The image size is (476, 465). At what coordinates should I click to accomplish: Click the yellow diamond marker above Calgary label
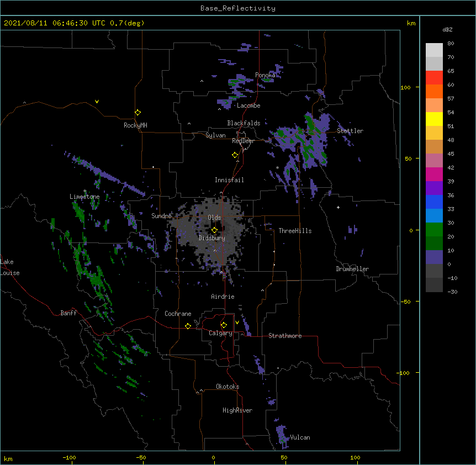224,325
